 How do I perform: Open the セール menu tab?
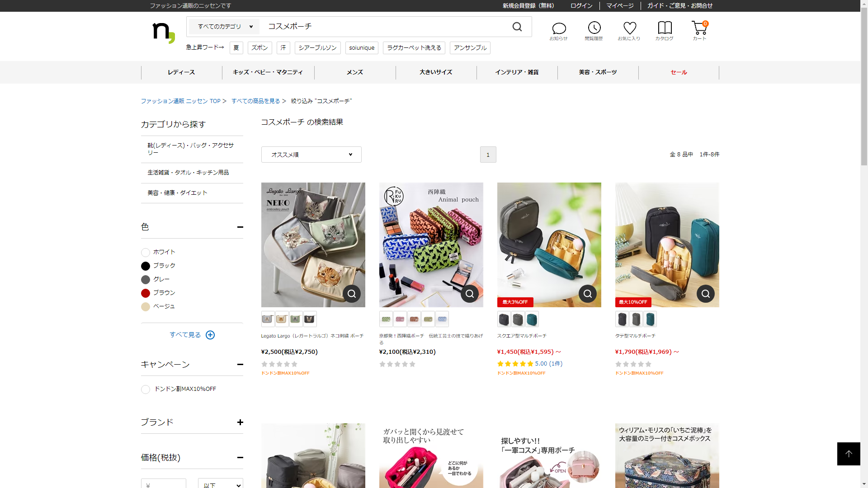pos(679,72)
